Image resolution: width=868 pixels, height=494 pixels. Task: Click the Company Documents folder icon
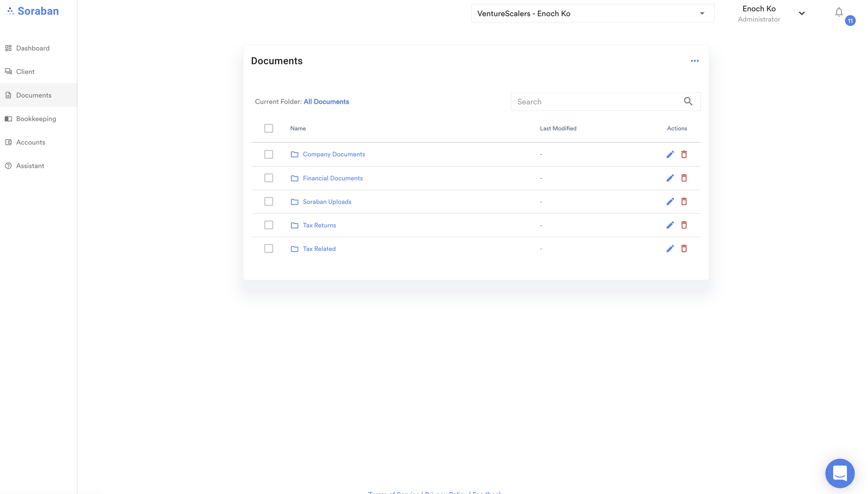(x=295, y=154)
